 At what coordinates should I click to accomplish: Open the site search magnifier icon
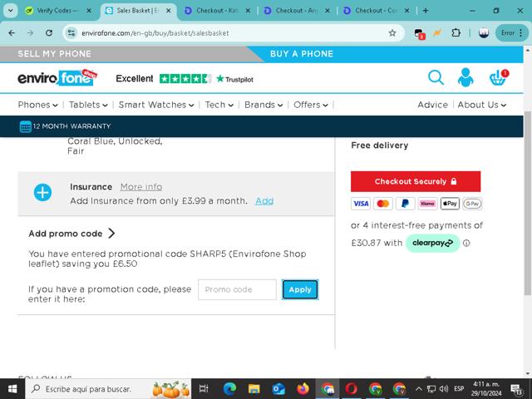[x=436, y=77]
